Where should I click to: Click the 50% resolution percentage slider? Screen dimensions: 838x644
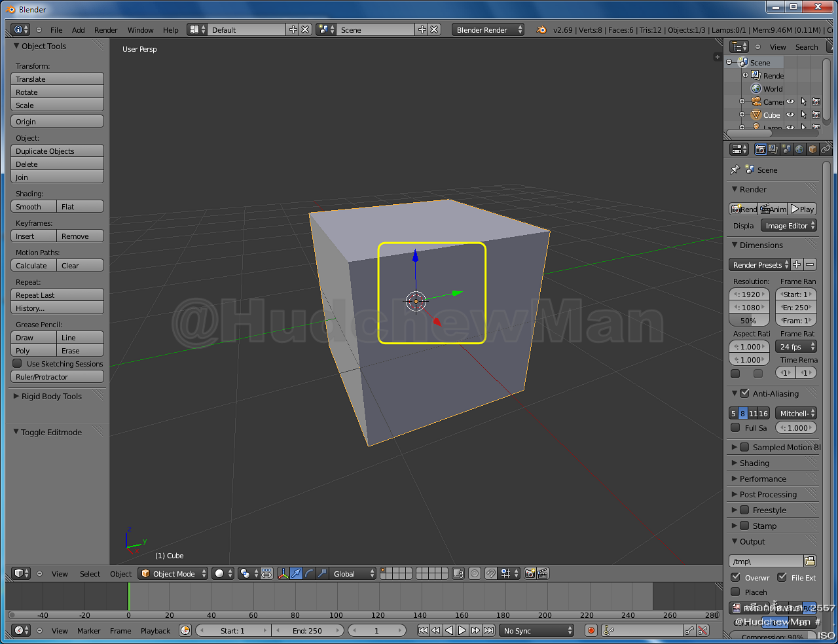pyautogui.click(x=749, y=320)
